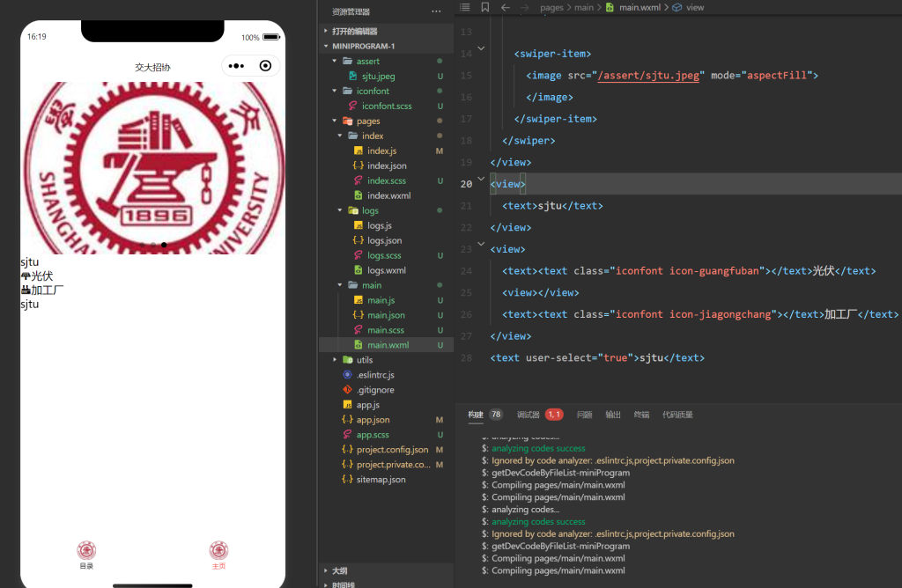Switch to the 输出 output tab
This screenshot has width=902, height=588.
tap(613, 415)
